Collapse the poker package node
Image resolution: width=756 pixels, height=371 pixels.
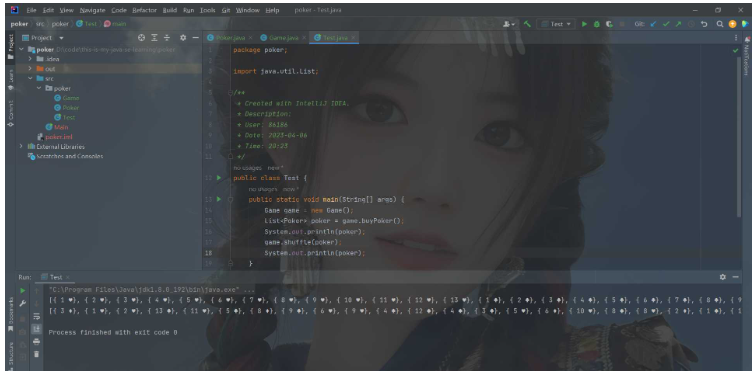click(39, 88)
